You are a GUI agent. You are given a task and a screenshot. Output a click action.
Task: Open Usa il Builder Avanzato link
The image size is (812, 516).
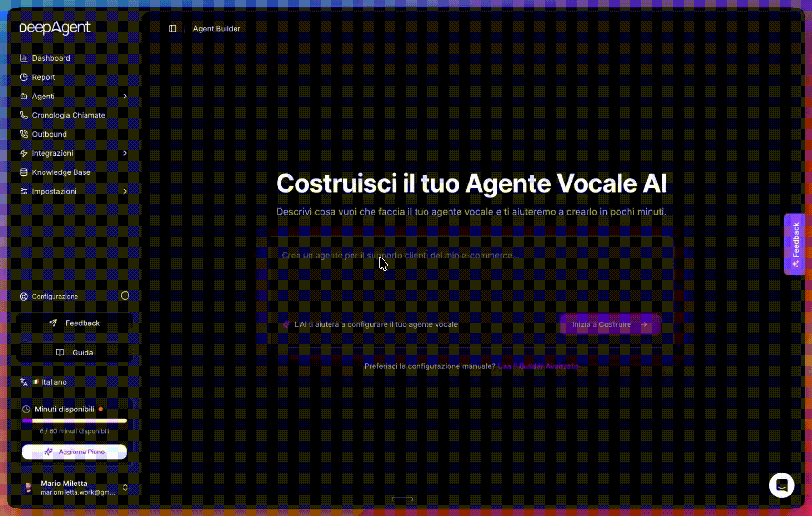pos(537,366)
